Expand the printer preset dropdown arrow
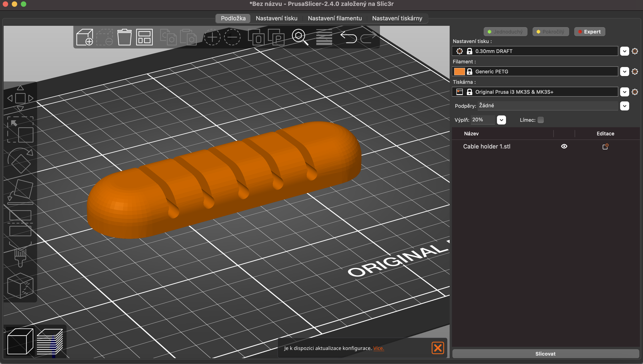 click(x=624, y=92)
